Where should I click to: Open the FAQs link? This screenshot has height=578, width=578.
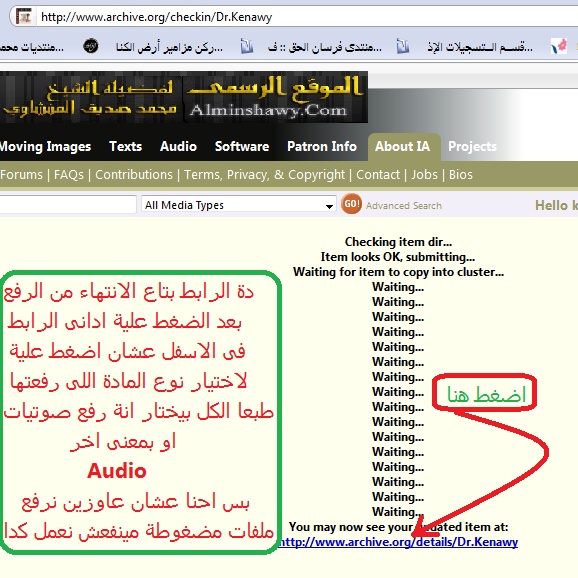click(69, 174)
